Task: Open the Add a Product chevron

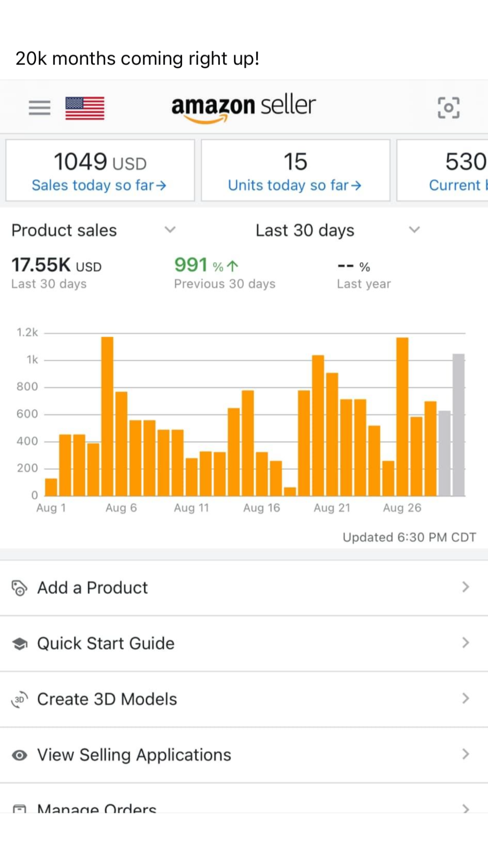Action: click(466, 587)
